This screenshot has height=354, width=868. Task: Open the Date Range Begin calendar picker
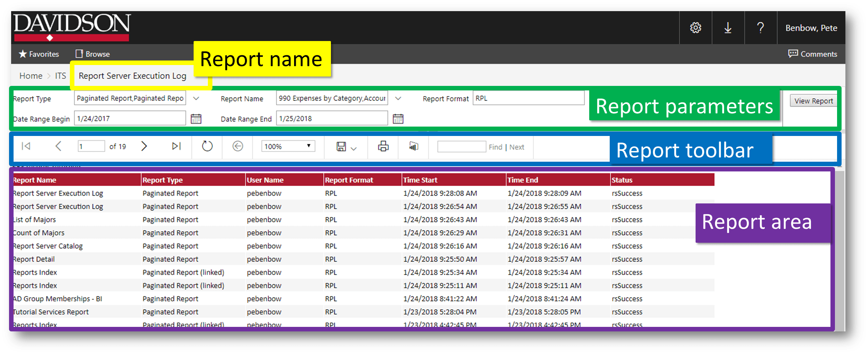point(196,119)
